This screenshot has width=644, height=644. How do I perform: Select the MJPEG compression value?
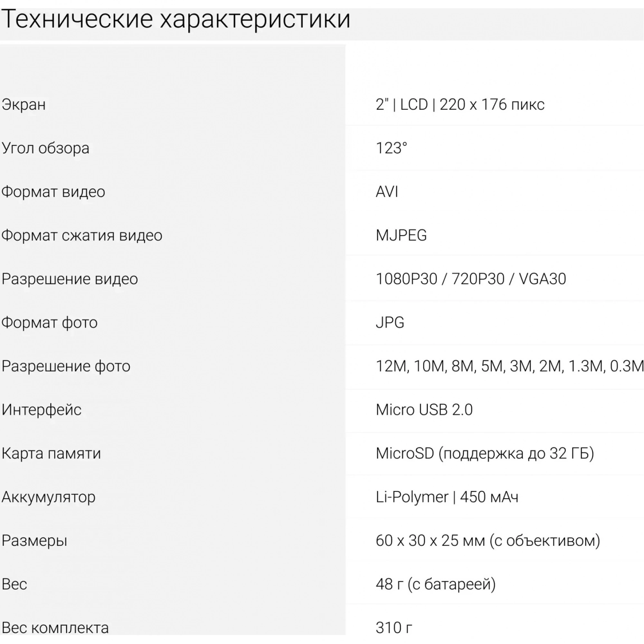point(401,236)
